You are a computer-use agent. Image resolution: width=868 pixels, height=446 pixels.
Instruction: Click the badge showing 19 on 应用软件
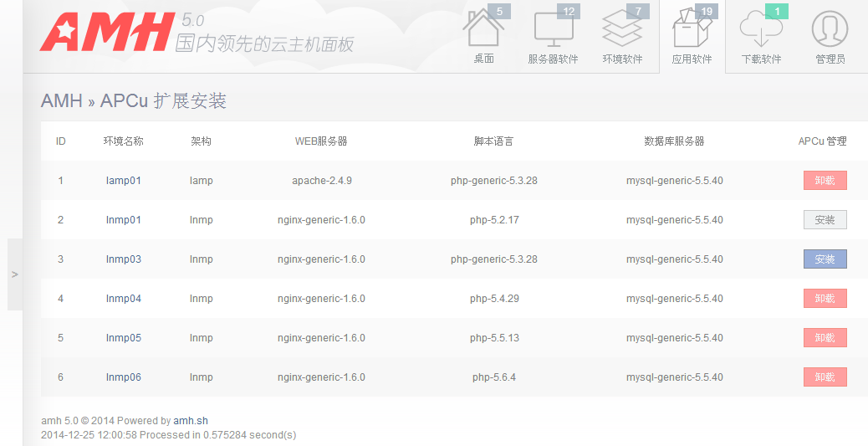point(707,12)
